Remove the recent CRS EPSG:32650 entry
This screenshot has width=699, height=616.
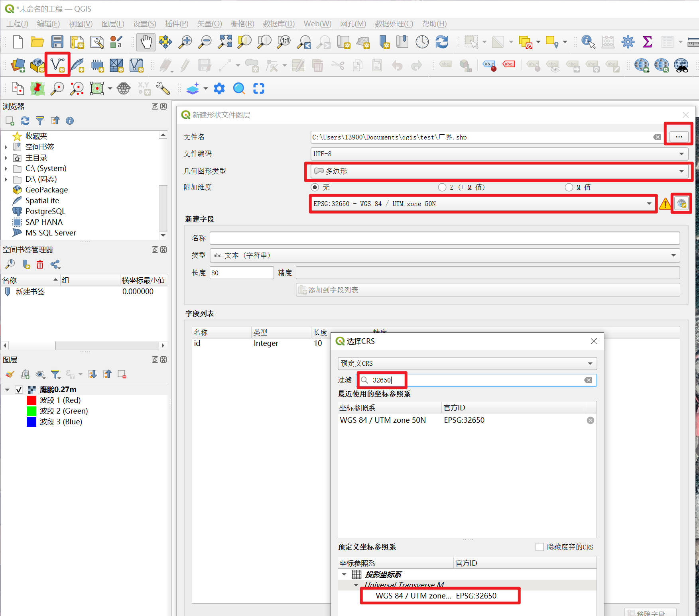coord(591,420)
